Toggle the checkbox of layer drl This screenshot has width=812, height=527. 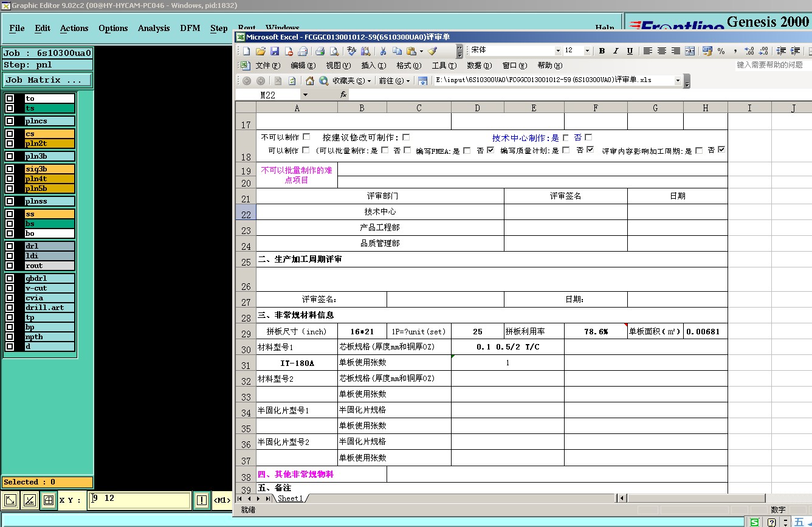[x=10, y=246]
